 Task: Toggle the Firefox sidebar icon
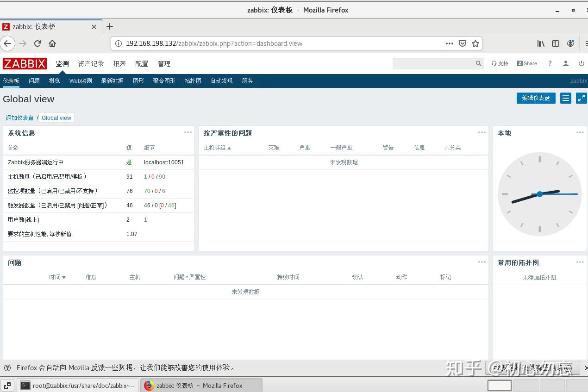click(556, 44)
